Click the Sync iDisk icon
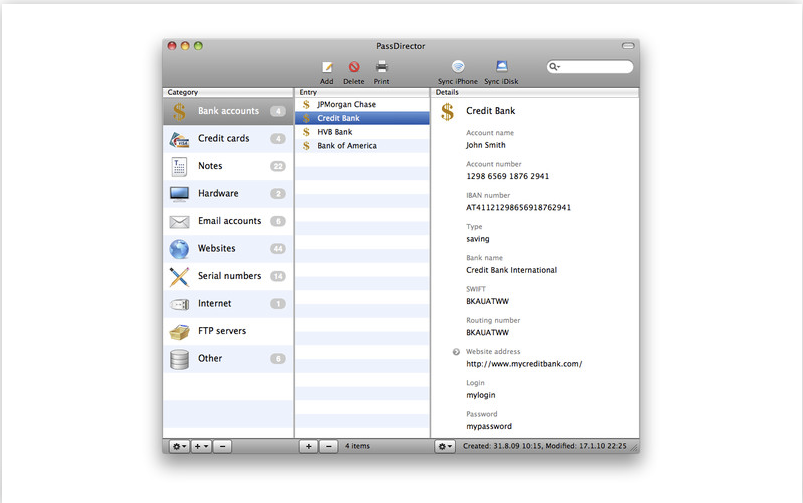803x503 pixels. point(501,66)
